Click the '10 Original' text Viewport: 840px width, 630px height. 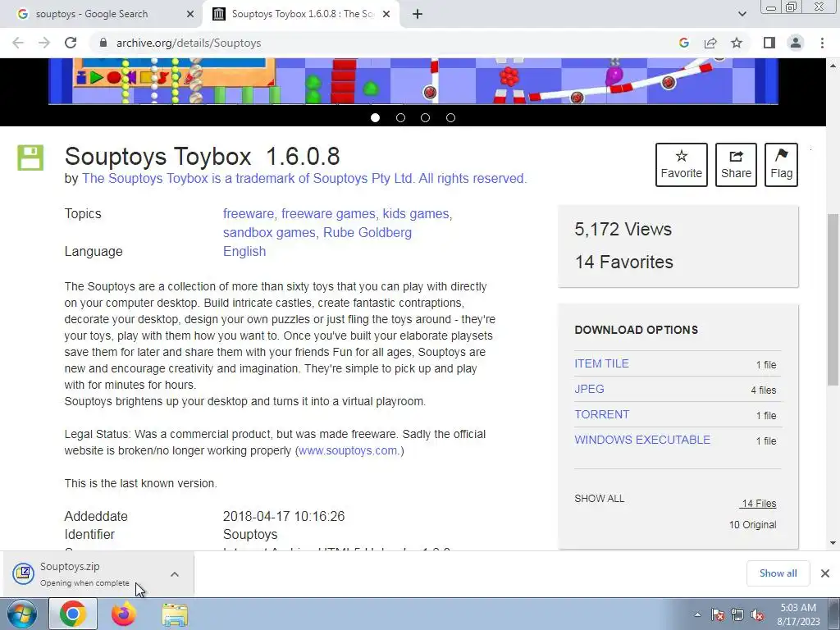[x=753, y=525]
